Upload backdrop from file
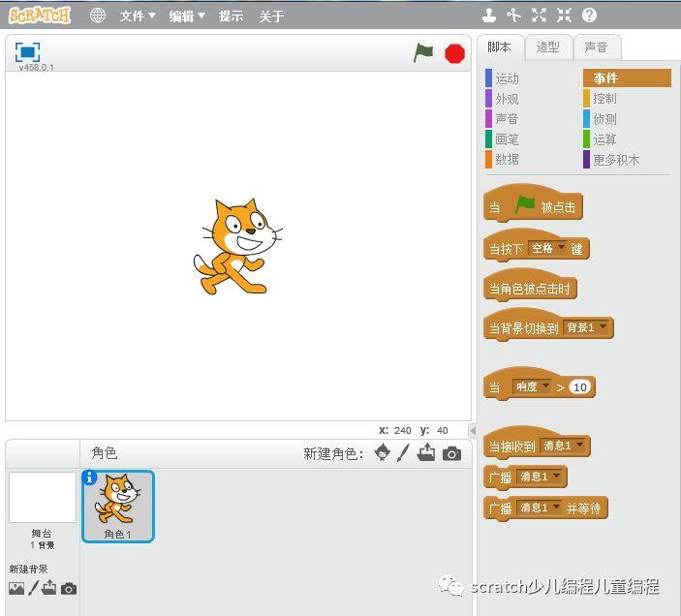Image resolution: width=681 pixels, height=616 pixels. coord(48,587)
